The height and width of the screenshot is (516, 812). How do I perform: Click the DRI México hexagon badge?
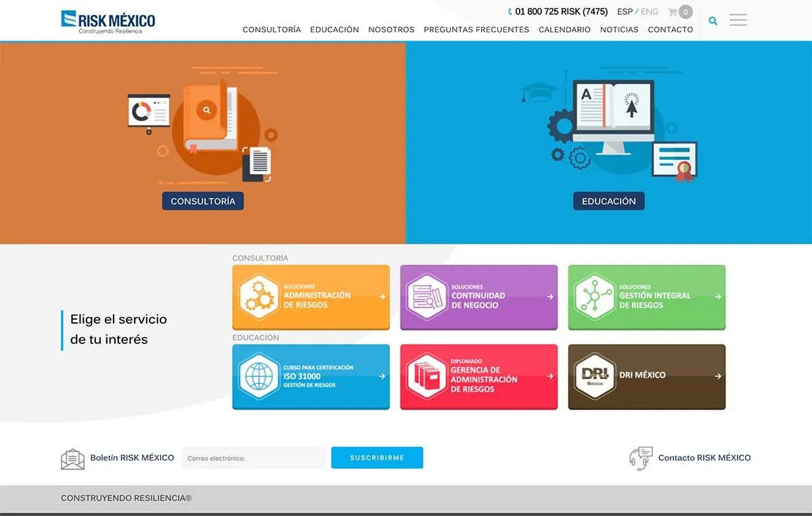pyautogui.click(x=593, y=377)
